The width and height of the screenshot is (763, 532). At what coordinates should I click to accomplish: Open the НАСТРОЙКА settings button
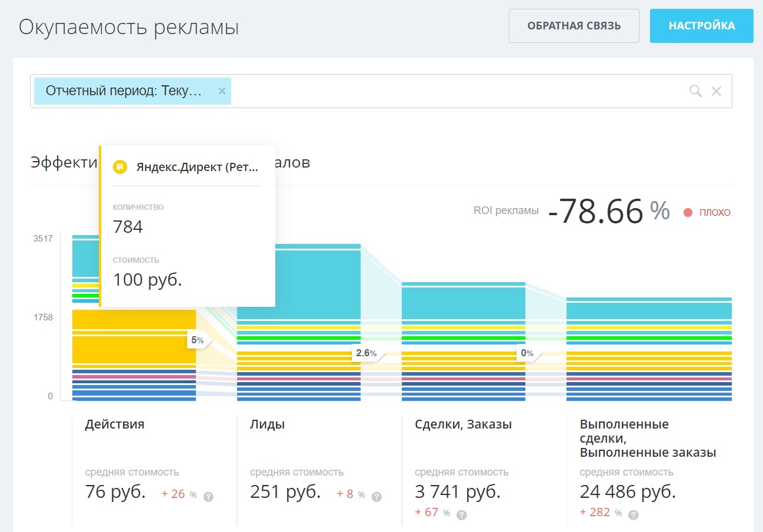702,26
